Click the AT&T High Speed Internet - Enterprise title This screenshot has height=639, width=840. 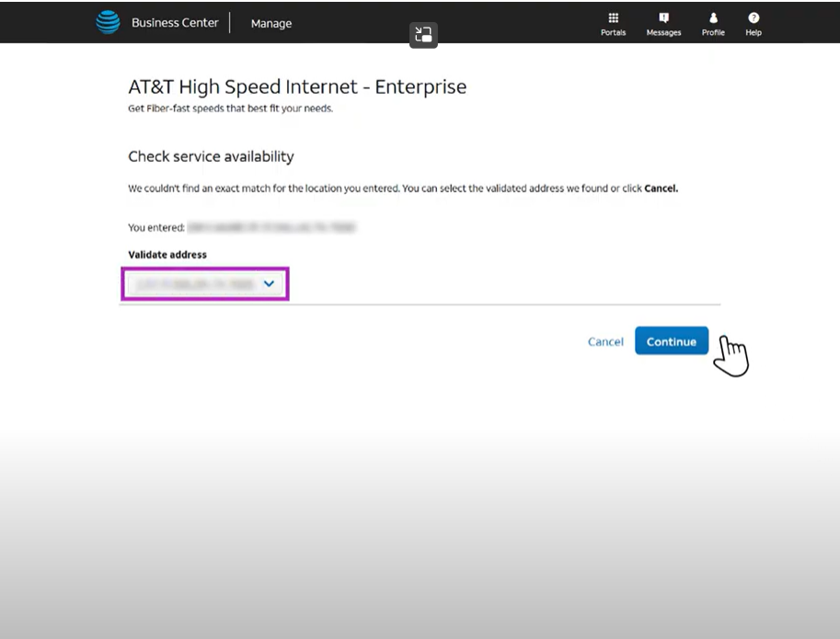coord(297,86)
